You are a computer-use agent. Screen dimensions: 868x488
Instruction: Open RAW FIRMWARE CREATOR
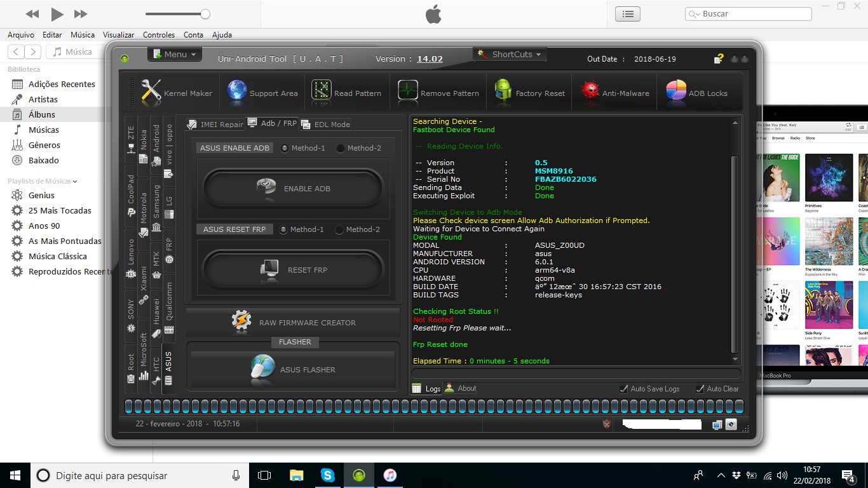pos(293,323)
